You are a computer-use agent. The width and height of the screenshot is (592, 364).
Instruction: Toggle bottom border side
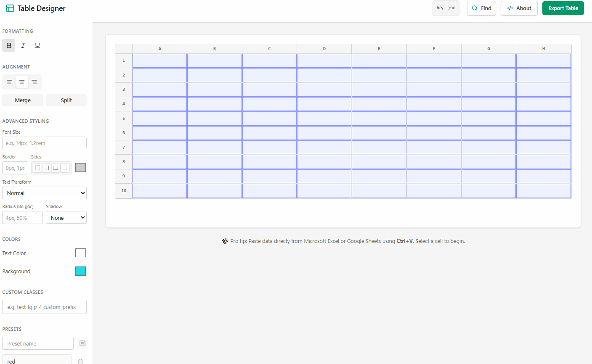pyautogui.click(x=56, y=168)
